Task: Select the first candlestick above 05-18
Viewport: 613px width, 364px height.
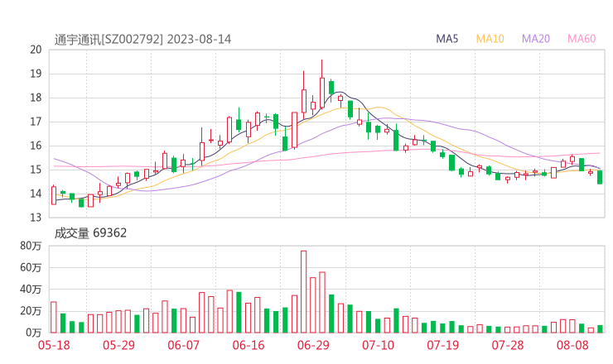Action: (x=54, y=195)
